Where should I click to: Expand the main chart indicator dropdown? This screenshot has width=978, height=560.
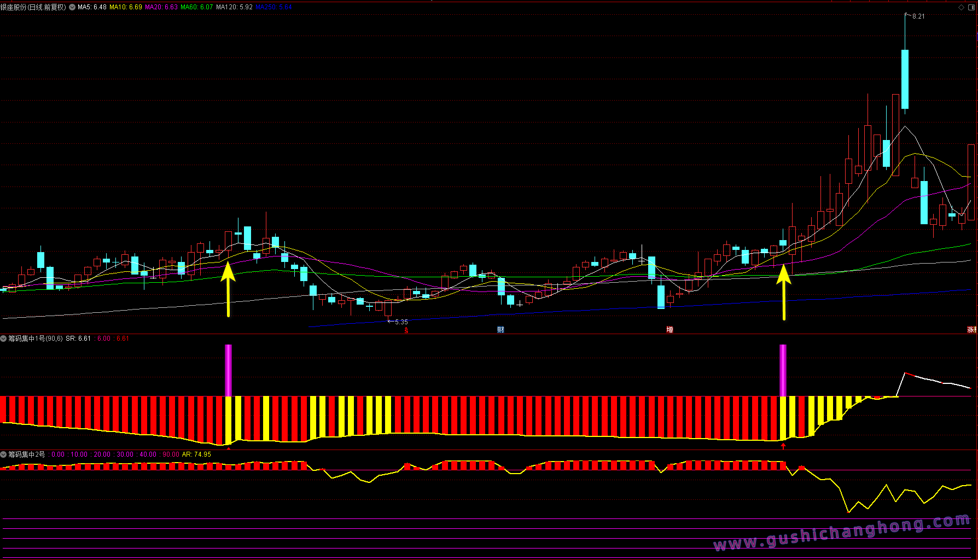point(72,8)
